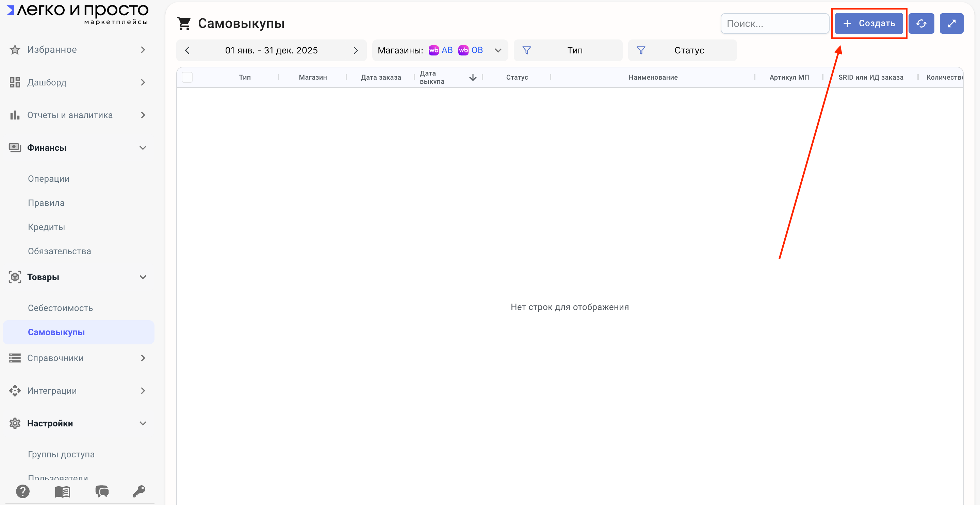
Task: Open the Операции menu item
Action: pos(48,178)
